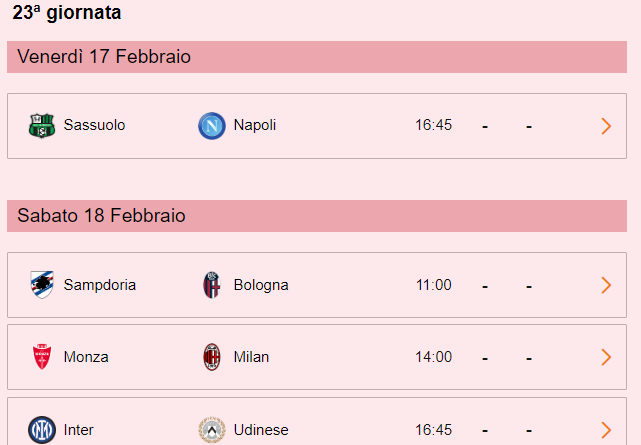Image resolution: width=641 pixels, height=445 pixels.
Task: Click the 11:00 kickoff time
Action: tap(433, 285)
